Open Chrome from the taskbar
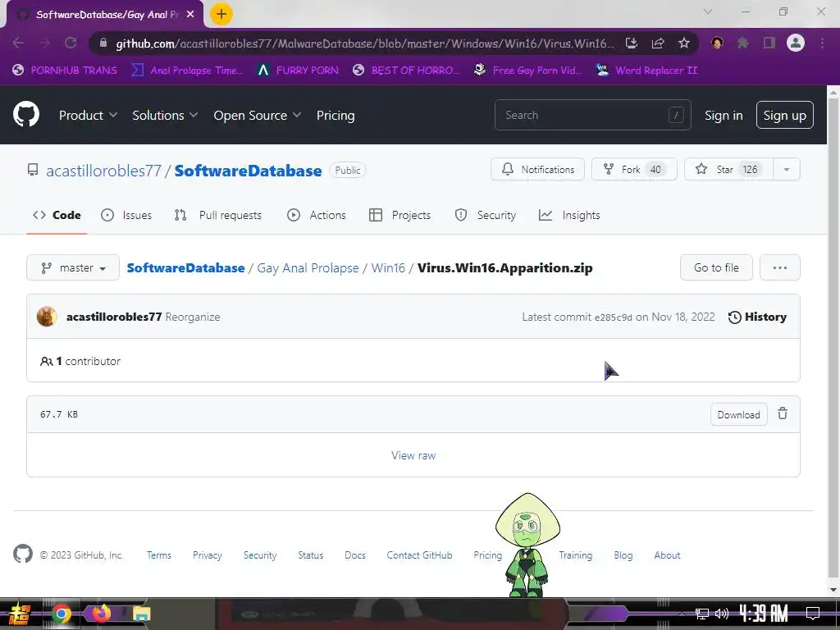The image size is (840, 630). 62,614
